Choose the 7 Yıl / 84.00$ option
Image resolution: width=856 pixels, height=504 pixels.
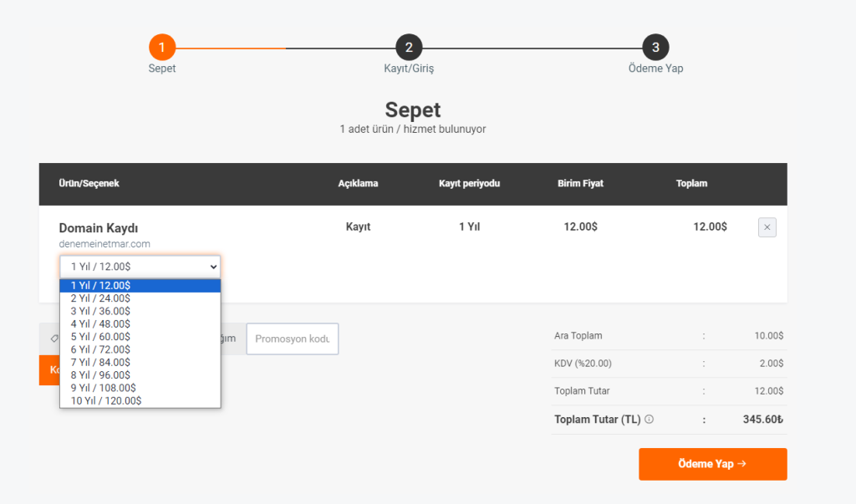pos(140,362)
